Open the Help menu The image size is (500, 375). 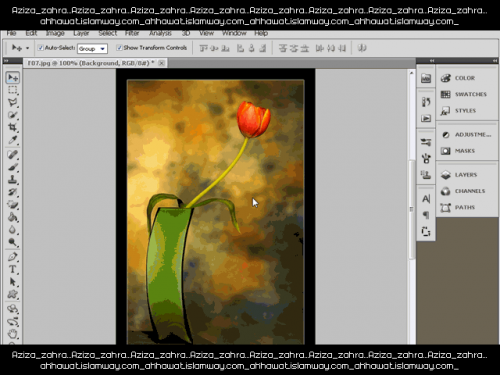(x=261, y=33)
